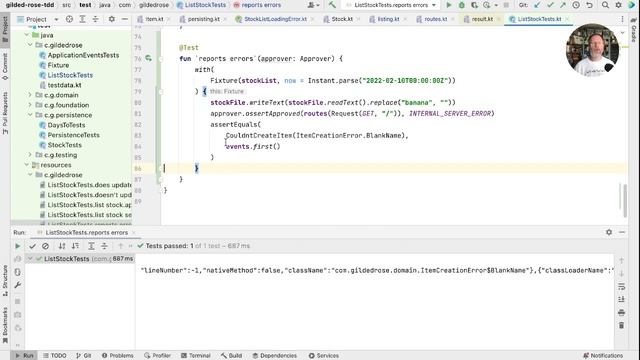The width and height of the screenshot is (640, 360).
Task: Open the Structure tool window on left stripe
Action: pyautogui.click(x=5, y=281)
